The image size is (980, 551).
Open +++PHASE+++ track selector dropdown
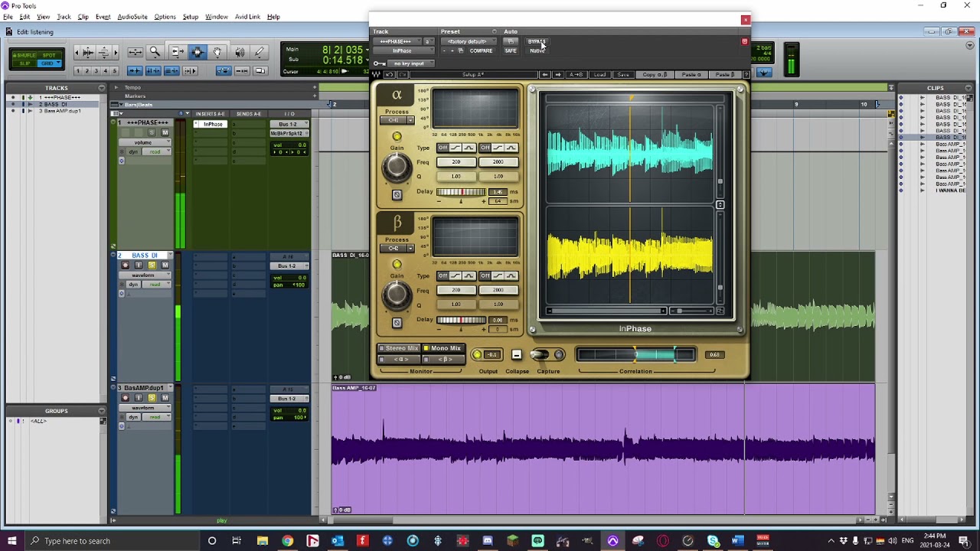pos(397,41)
